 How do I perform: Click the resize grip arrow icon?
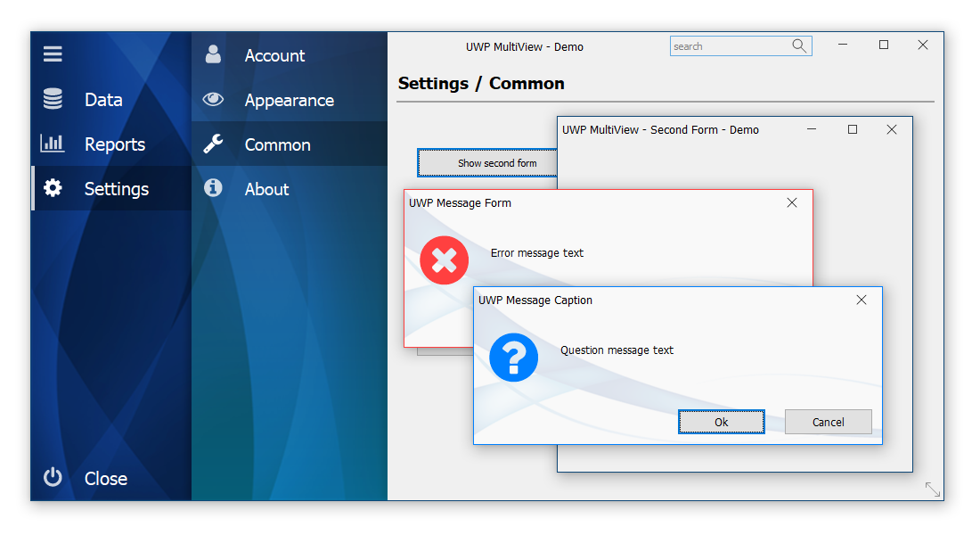pyautogui.click(x=933, y=489)
